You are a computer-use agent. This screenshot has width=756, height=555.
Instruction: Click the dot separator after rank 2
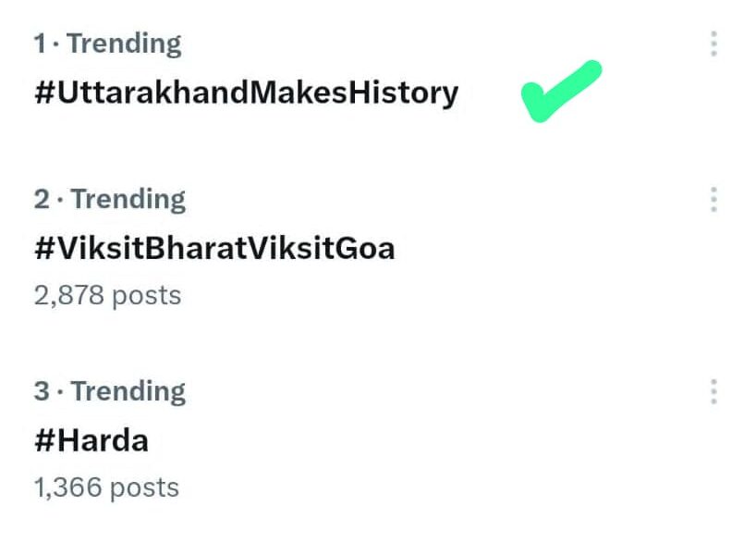[x=61, y=199]
